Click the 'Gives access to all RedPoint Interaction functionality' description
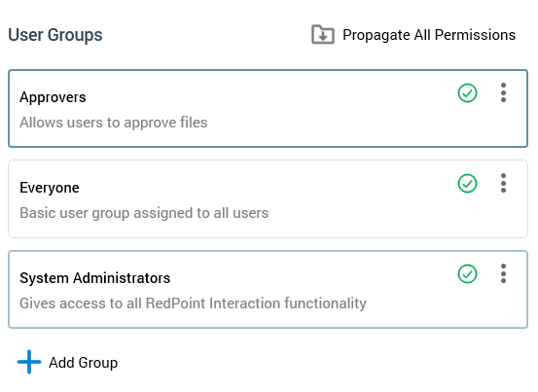Screen dimensions: 538x392 pos(193,303)
